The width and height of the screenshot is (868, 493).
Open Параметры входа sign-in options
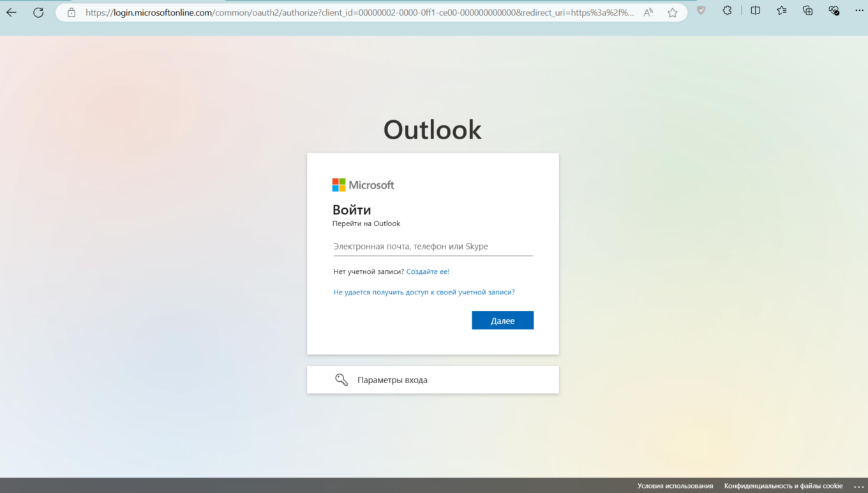(x=433, y=380)
